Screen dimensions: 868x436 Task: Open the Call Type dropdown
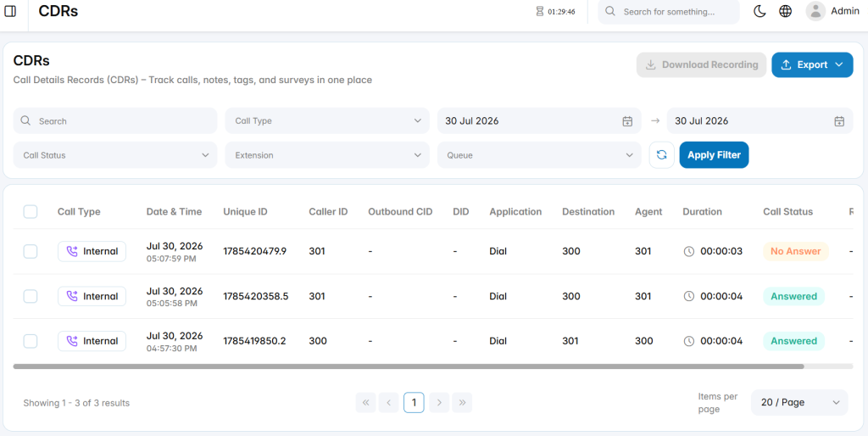(x=327, y=120)
